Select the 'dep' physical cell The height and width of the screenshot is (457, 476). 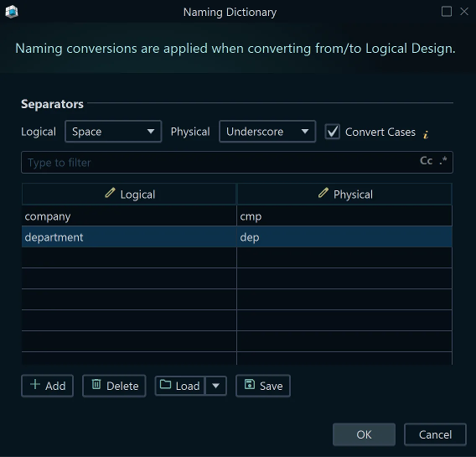pos(344,236)
